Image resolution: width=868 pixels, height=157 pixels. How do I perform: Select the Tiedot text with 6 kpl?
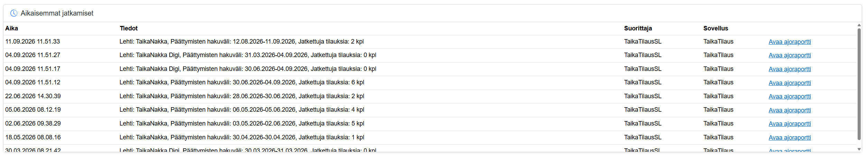point(242,82)
